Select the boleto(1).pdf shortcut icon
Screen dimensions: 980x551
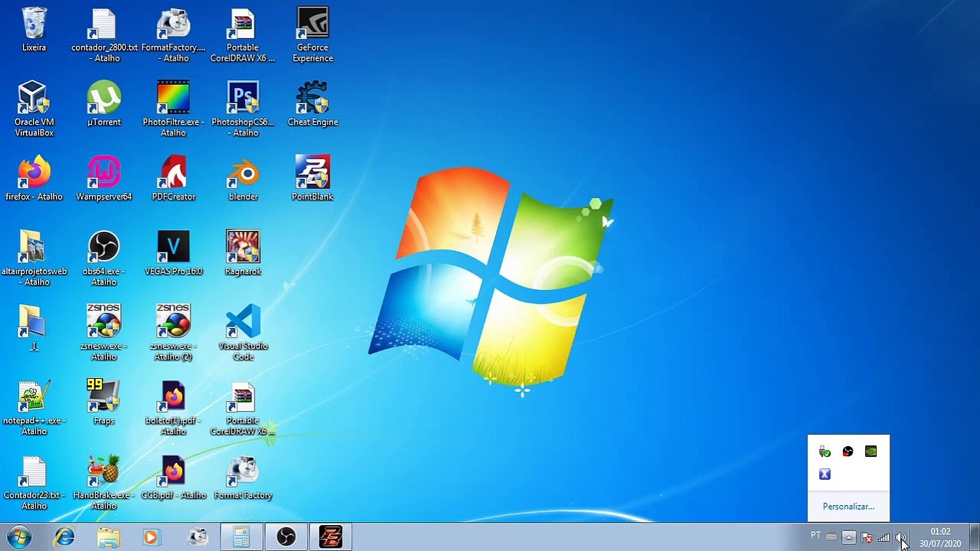(x=174, y=408)
